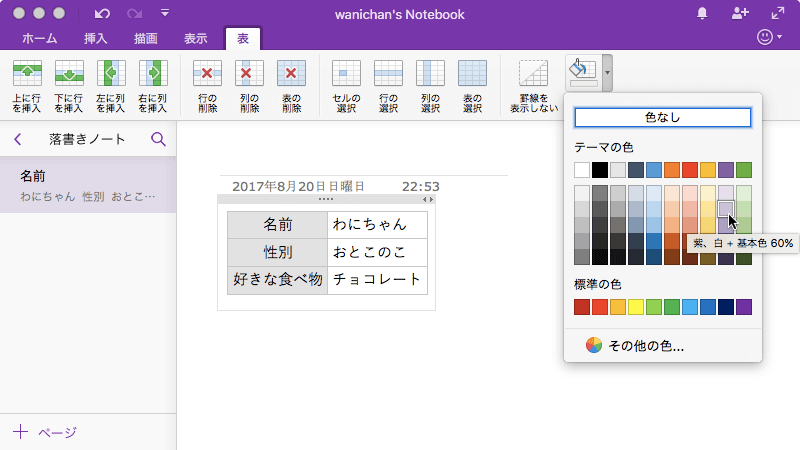Choose light purple 60% swatch
This screenshot has width=800, height=450.
pyautogui.click(x=726, y=209)
